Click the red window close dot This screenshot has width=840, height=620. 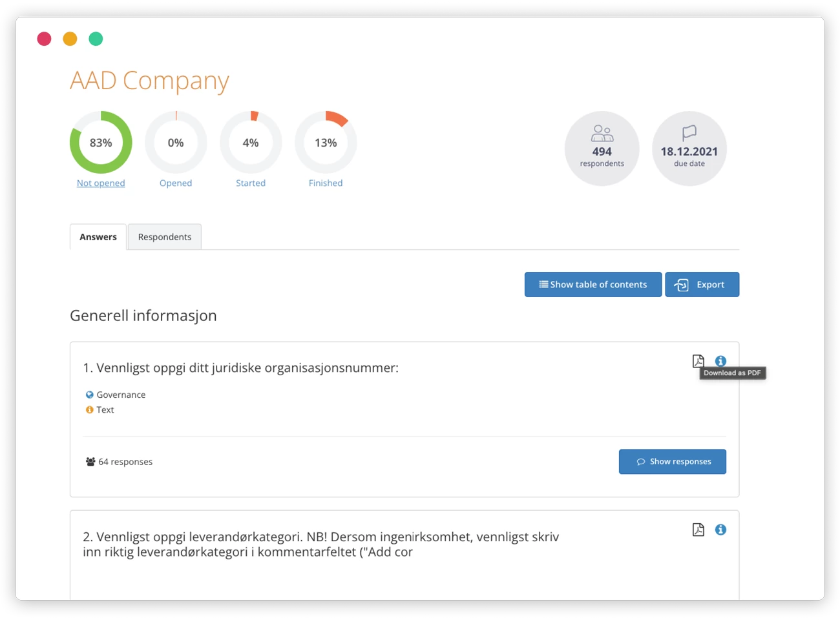coord(44,39)
